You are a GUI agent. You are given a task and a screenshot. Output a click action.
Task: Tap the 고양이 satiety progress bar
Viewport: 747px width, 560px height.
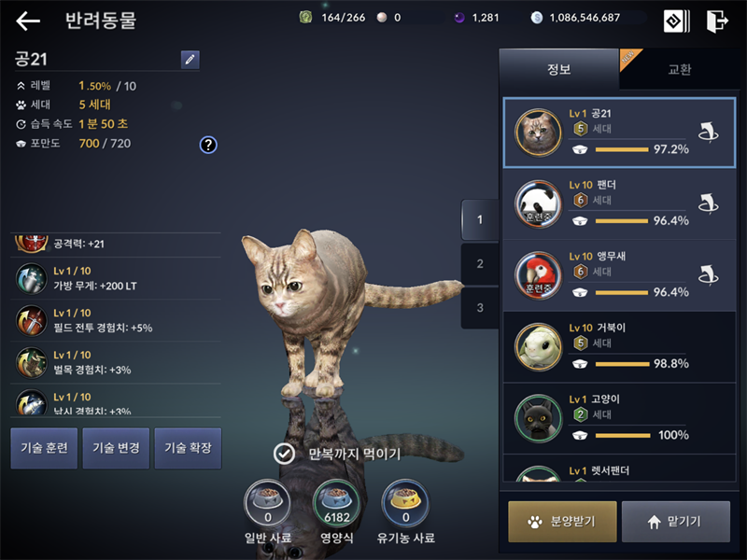coord(623,435)
